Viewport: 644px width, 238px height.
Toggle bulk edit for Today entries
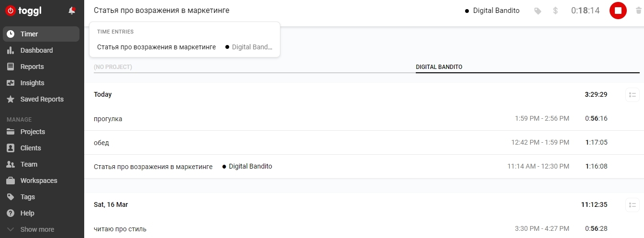tap(632, 95)
